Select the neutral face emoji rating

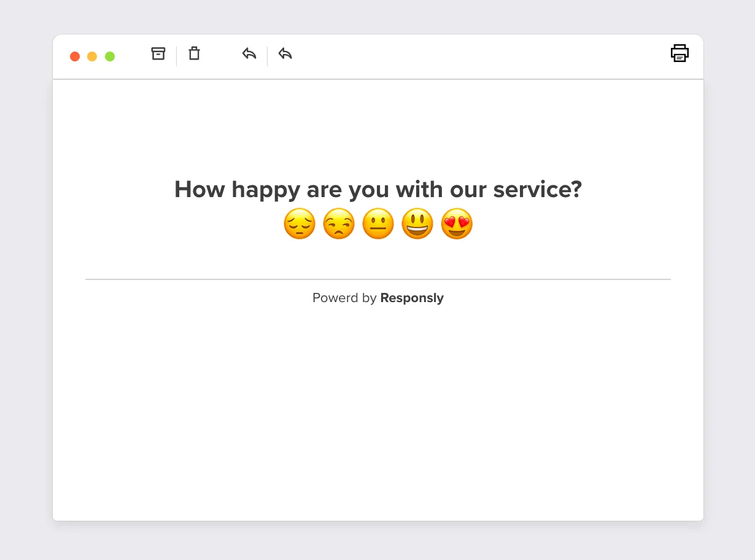coord(378,224)
